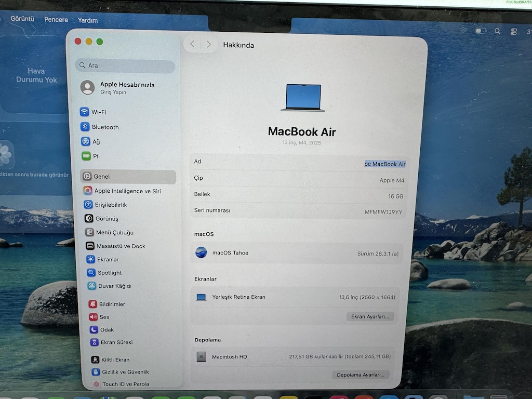Click battery status icon in menu bar
Viewport: 532px width, 399px height.
481,31
